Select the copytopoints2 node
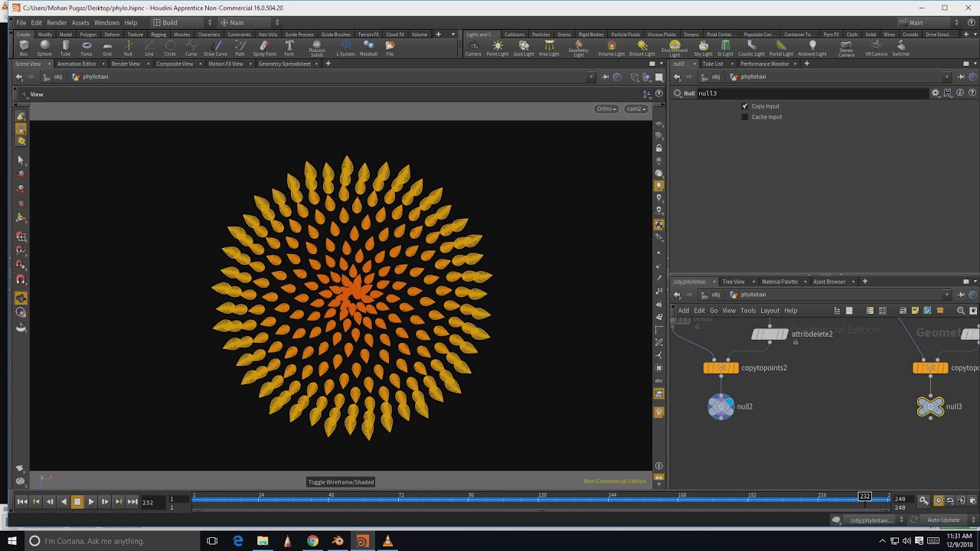980x551 pixels. coord(721,368)
